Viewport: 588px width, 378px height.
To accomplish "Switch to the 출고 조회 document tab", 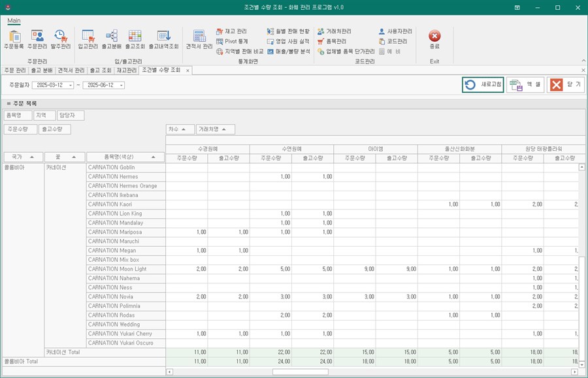I will pyautogui.click(x=101, y=70).
